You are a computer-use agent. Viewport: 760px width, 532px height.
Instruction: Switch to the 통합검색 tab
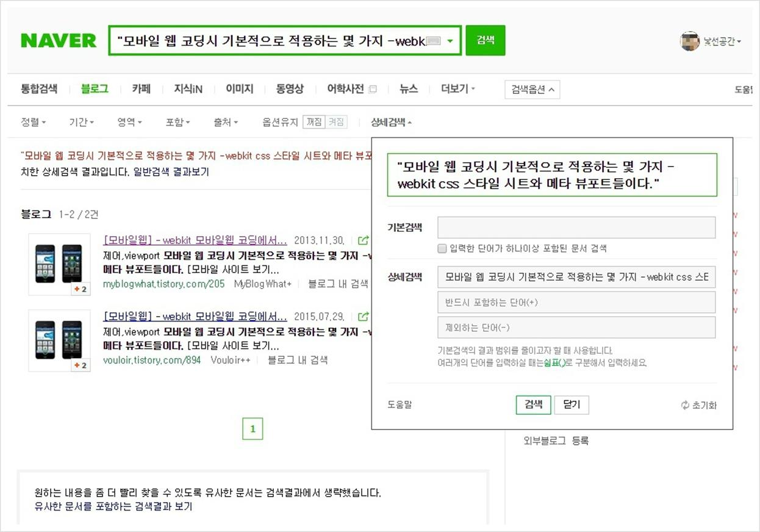click(39, 89)
